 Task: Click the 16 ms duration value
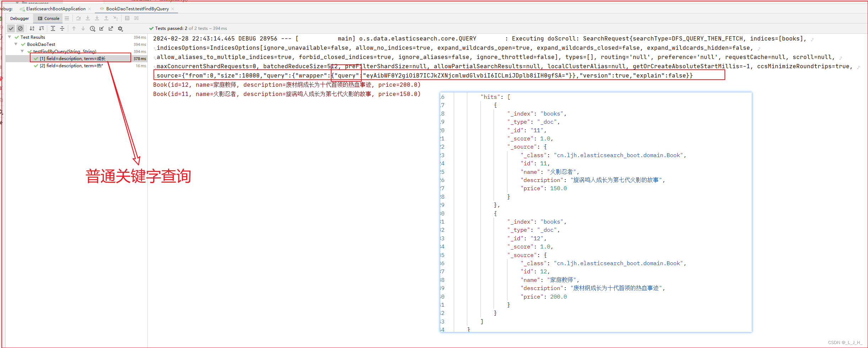[x=141, y=66]
